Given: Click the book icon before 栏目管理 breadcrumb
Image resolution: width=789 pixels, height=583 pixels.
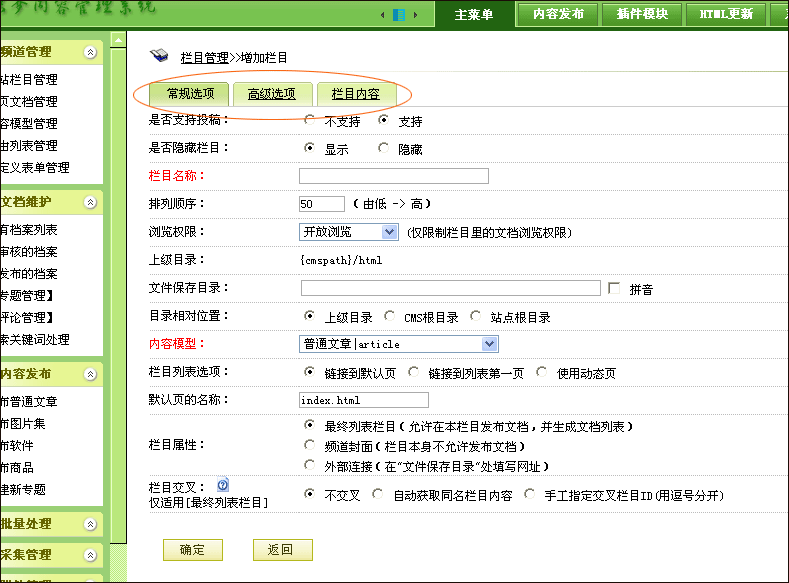Looking at the screenshot, I should coord(159,57).
